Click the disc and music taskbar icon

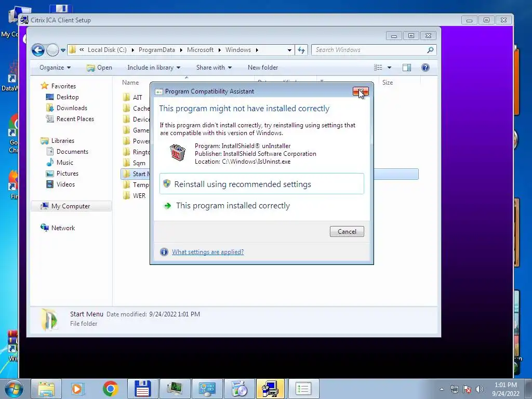(240, 389)
